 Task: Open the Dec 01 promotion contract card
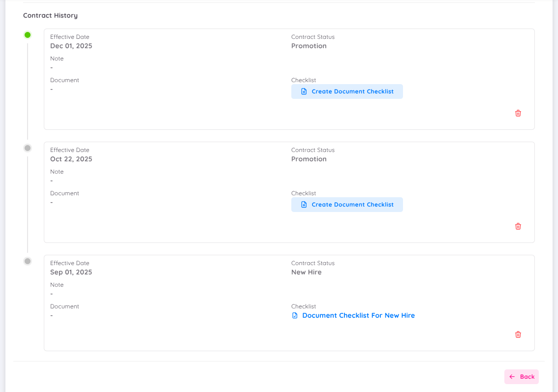pyautogui.click(x=289, y=79)
